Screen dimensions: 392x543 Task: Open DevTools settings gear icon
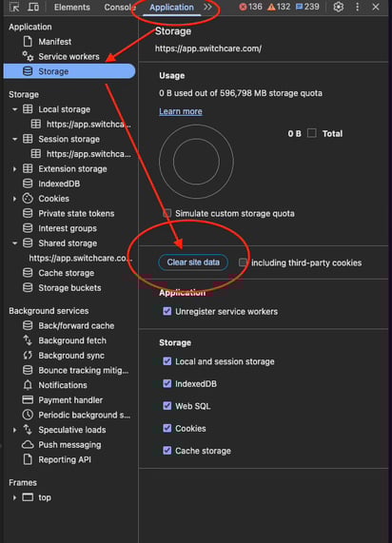339,7
